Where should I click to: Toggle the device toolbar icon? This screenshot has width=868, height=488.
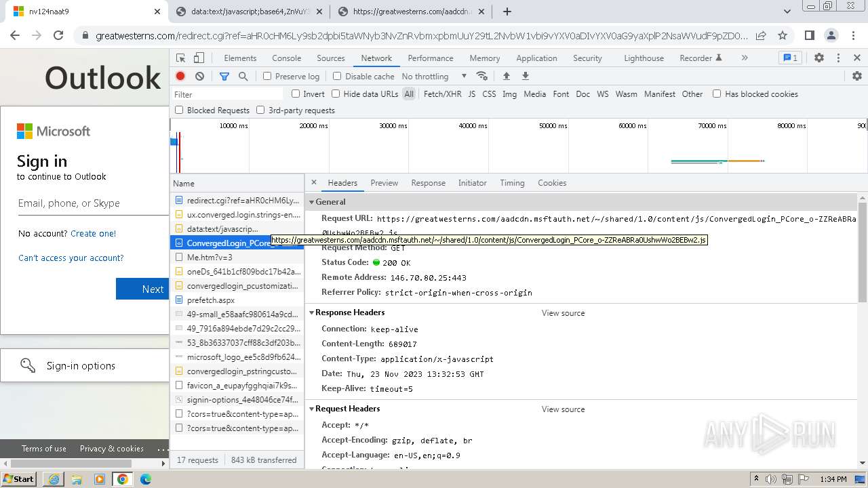(199, 58)
